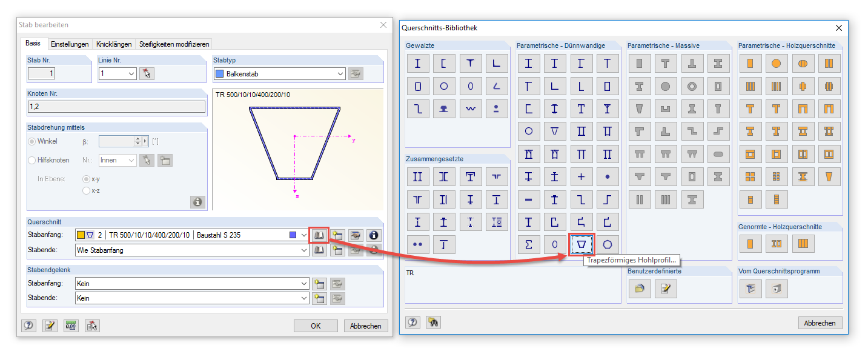This screenshot has height=351, width=868.
Task: Click the Stabtyp blue color square
Action: point(219,73)
